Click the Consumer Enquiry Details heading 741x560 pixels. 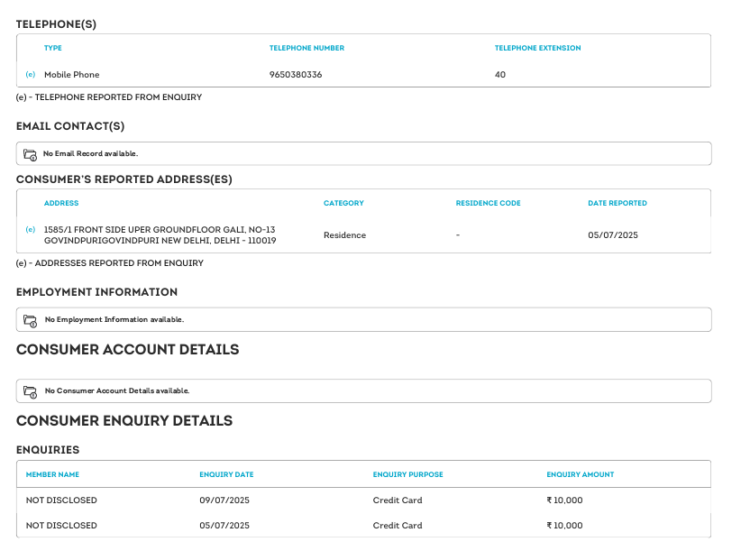(x=124, y=421)
